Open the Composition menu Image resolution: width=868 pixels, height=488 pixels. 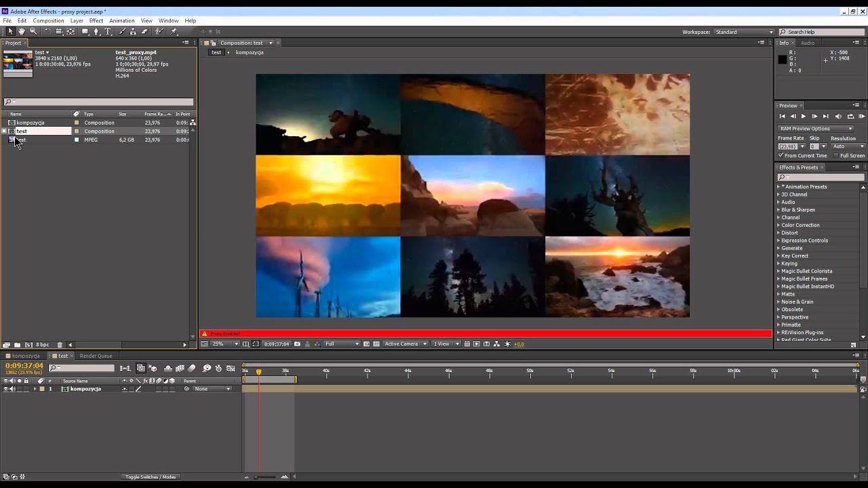point(48,21)
